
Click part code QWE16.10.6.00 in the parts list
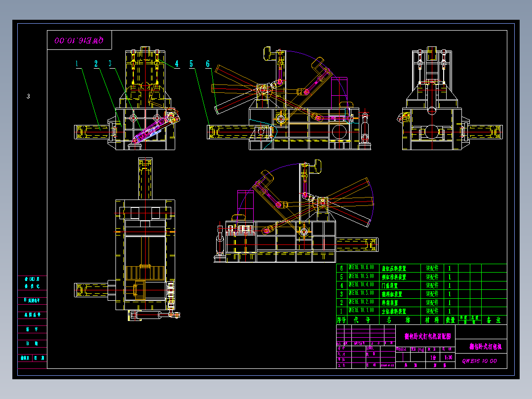click(x=361, y=268)
